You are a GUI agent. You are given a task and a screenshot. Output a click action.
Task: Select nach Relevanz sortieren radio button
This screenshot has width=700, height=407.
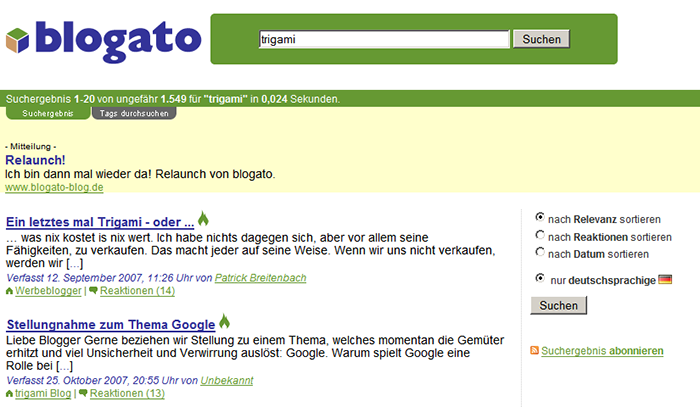[540, 217]
